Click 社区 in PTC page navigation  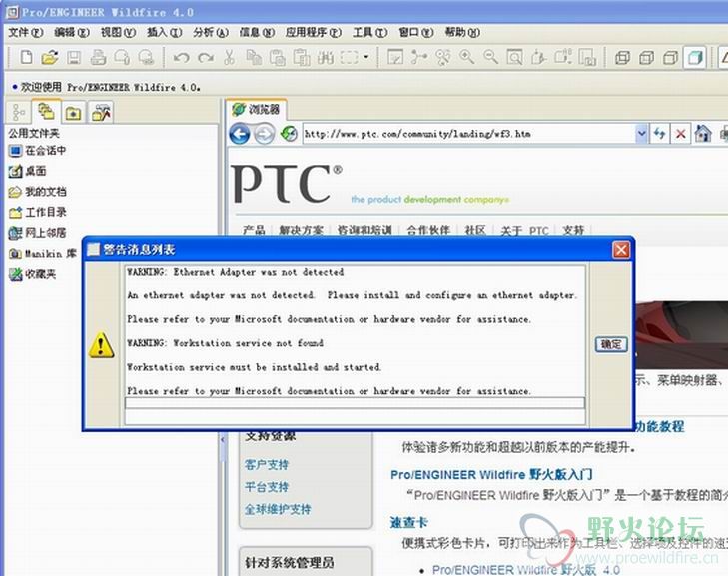click(x=475, y=230)
